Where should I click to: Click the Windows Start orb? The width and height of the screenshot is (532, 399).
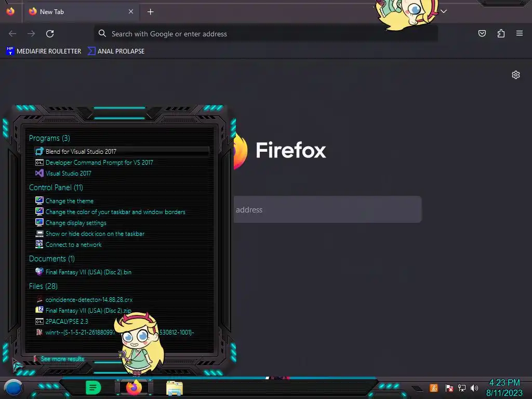tap(13, 388)
